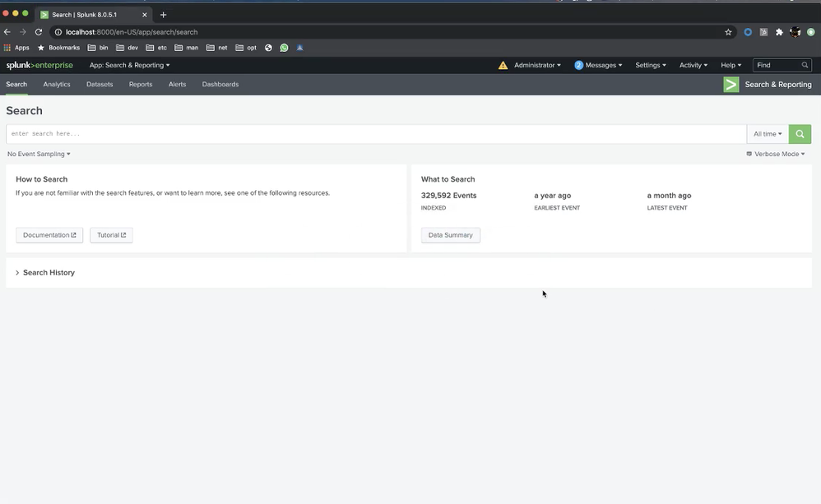Select the Search tab

click(16, 84)
